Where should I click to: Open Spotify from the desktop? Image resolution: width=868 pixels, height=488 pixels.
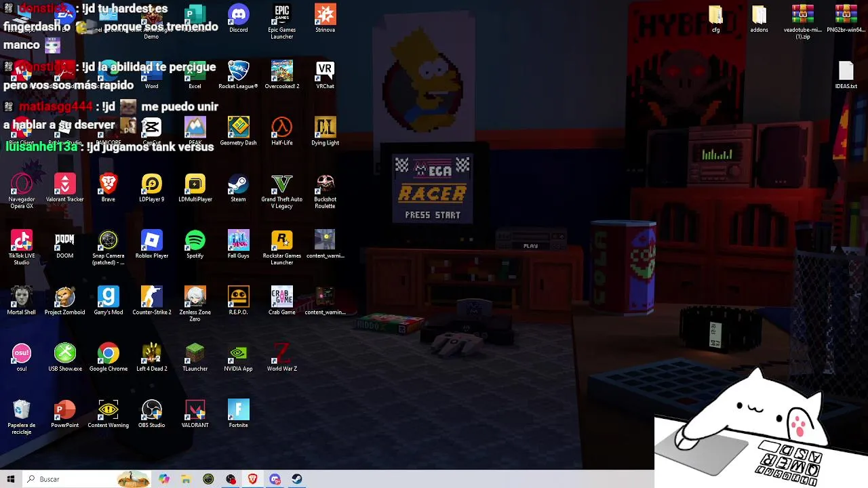(195, 244)
